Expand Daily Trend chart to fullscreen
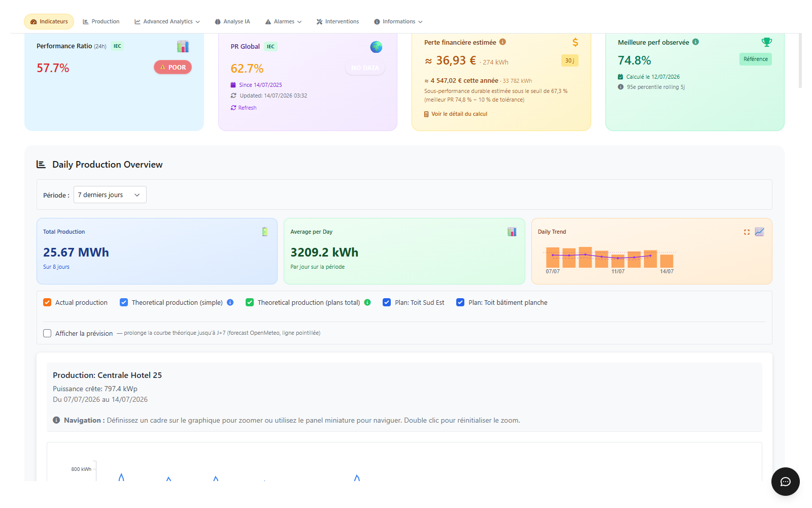The height and width of the screenshot is (508, 812). 747,232
